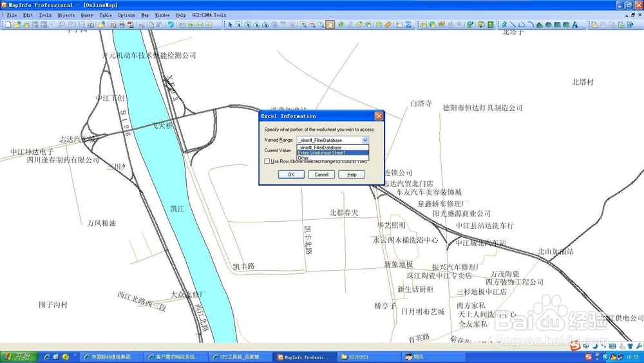Select the arrow Select tool
The height and width of the screenshot is (363, 644).
click(231, 25)
